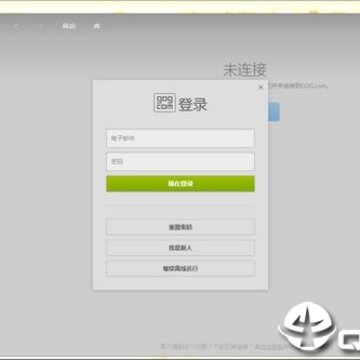
Task: Click the green 现在登录 button
Action: 180,184
